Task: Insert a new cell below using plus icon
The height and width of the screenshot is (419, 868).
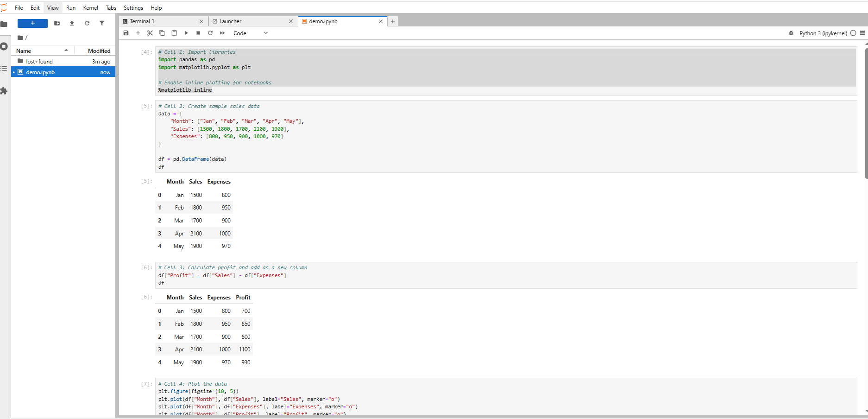Action: [x=138, y=33]
